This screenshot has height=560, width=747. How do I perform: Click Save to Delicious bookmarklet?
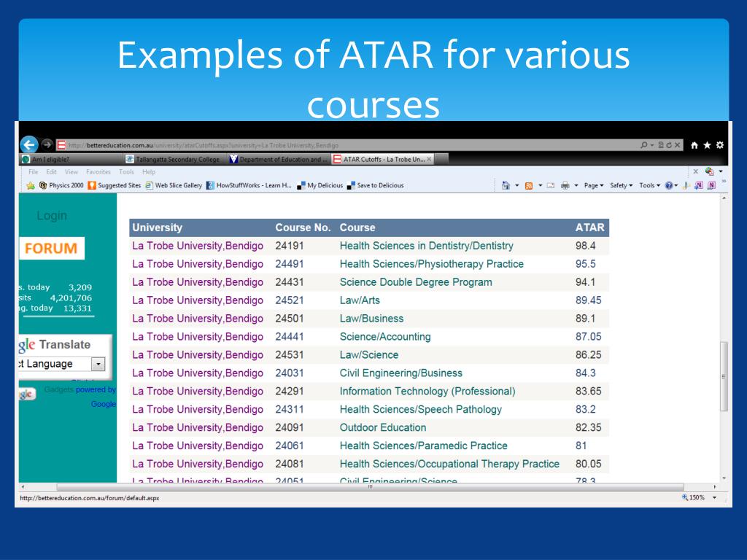pos(376,186)
